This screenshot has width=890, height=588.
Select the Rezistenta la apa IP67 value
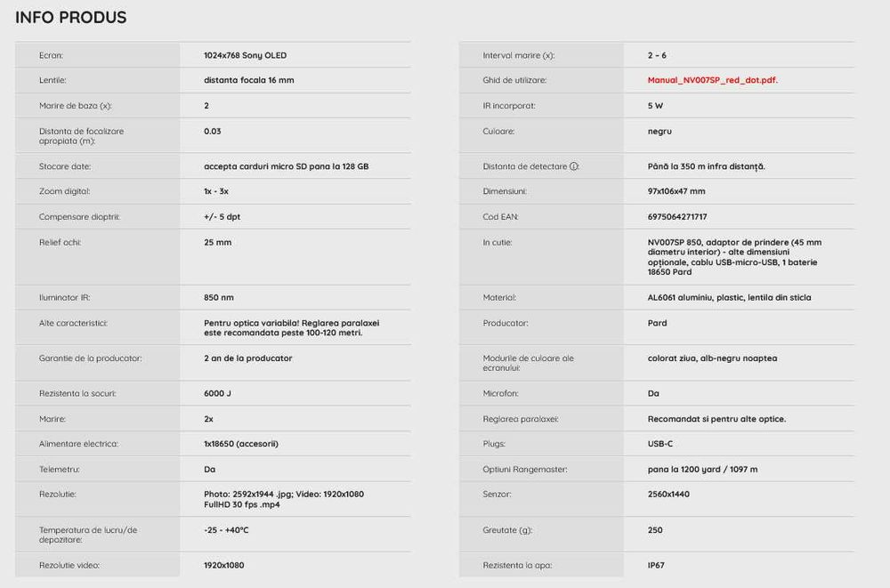pyautogui.click(x=656, y=565)
